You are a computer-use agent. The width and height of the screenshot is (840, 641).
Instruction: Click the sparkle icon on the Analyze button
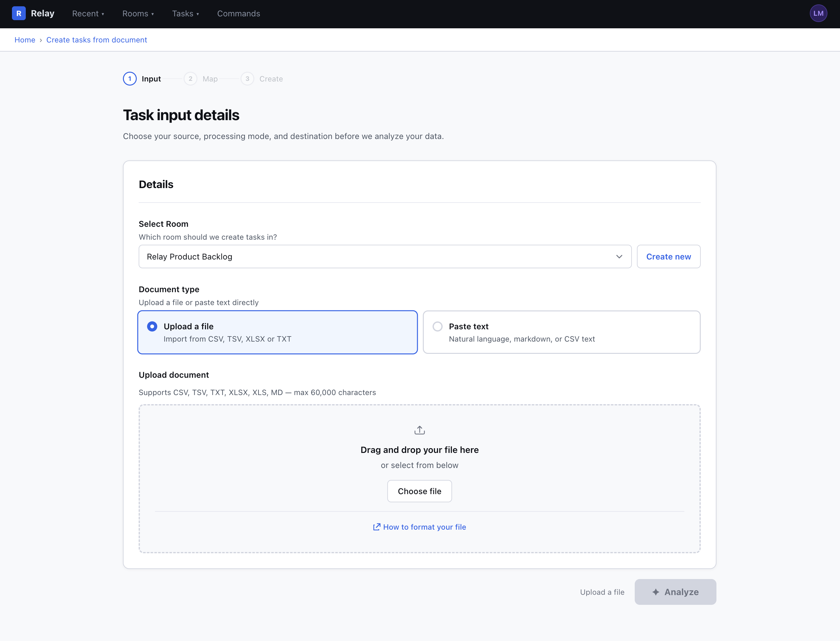coord(655,592)
